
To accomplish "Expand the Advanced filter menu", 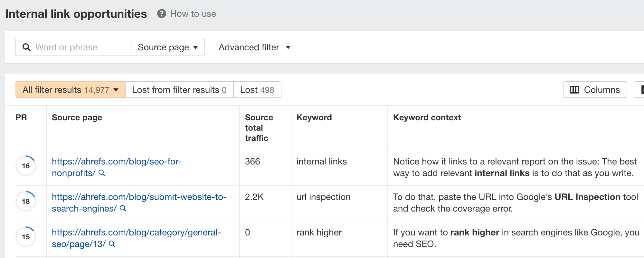I will (x=254, y=47).
